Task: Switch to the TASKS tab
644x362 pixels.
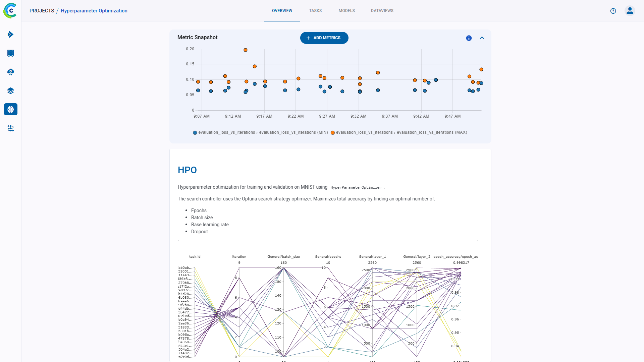Action: click(x=315, y=10)
